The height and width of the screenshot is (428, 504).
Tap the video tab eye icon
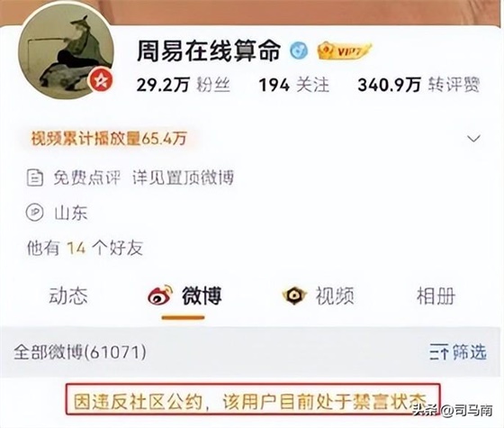tap(294, 296)
